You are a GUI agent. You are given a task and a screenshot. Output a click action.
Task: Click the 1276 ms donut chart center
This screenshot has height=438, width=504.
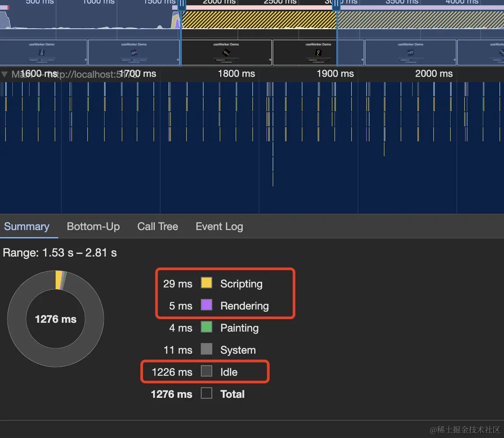[56, 319]
